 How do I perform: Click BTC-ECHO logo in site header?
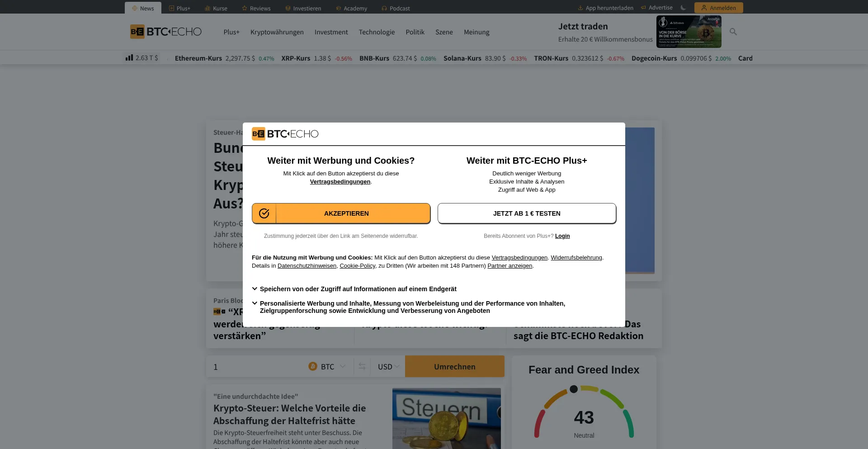point(166,32)
